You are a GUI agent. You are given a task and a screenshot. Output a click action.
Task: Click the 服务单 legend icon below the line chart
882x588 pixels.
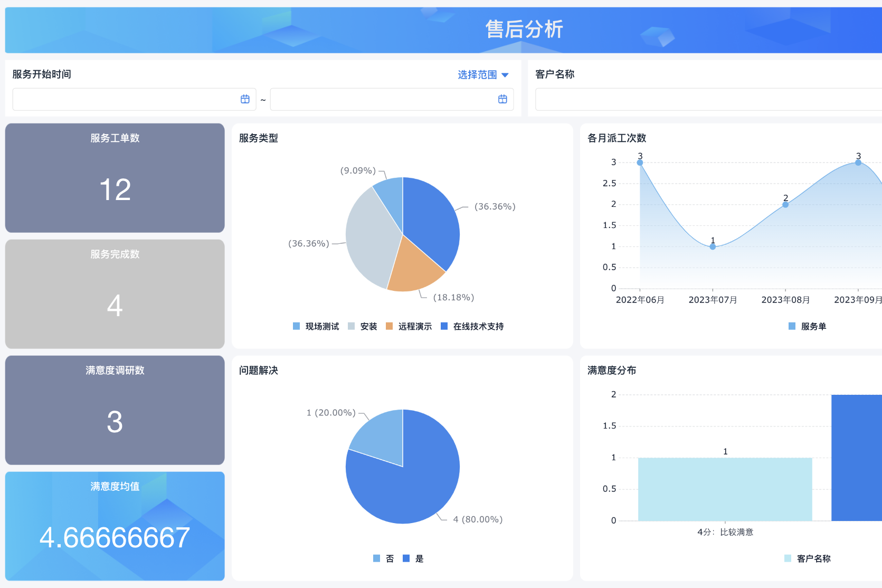coord(791,326)
